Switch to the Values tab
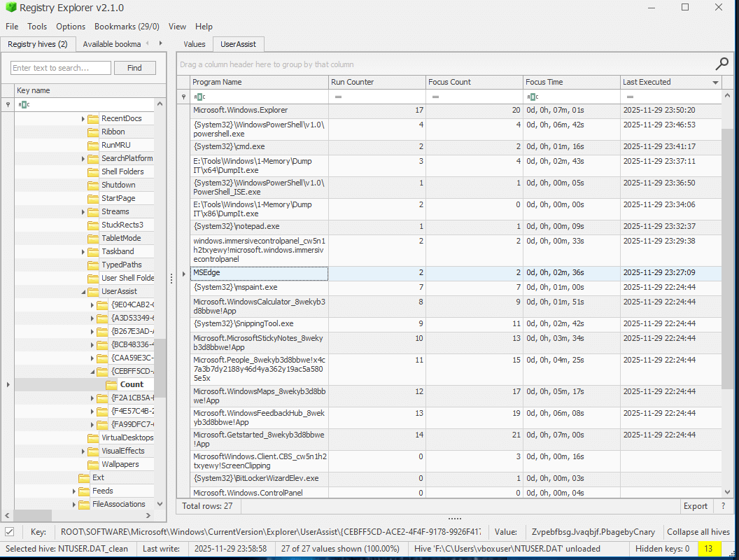Viewport: 739px width, 560px height. pyautogui.click(x=194, y=44)
